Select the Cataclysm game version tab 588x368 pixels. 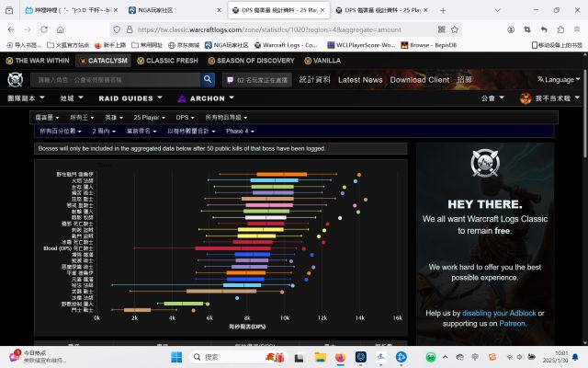pos(103,61)
